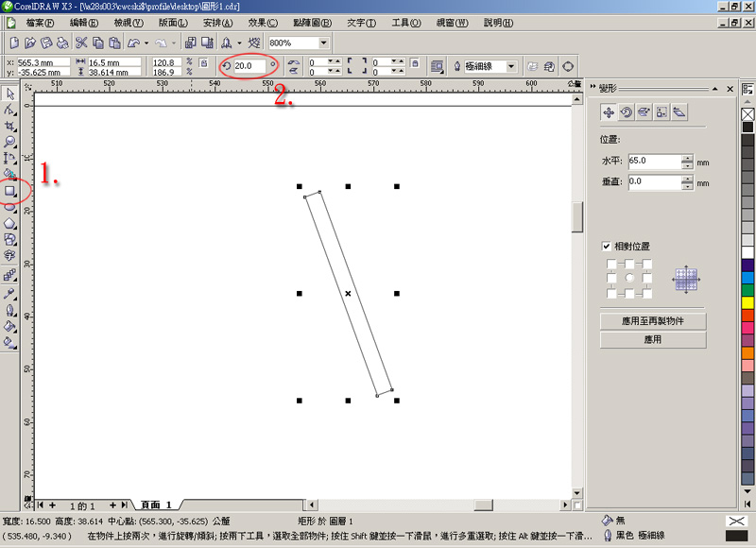Open the Rotate tab in the 變形 docker
Screen dimensions: 756x548
click(x=626, y=112)
